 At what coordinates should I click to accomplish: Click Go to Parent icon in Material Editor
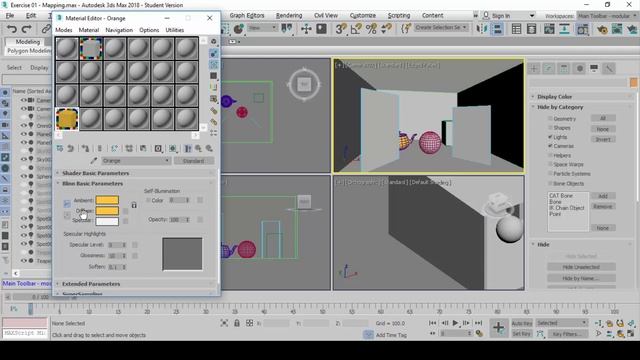click(x=198, y=149)
